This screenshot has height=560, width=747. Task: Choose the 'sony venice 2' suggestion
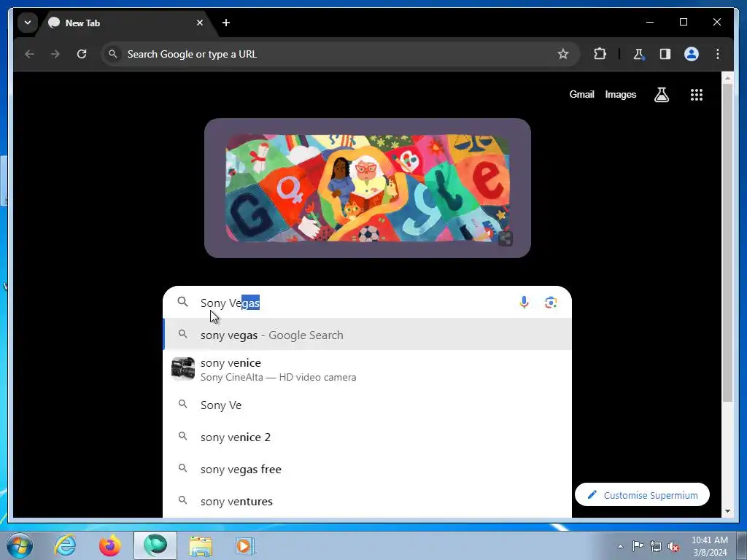(x=367, y=437)
